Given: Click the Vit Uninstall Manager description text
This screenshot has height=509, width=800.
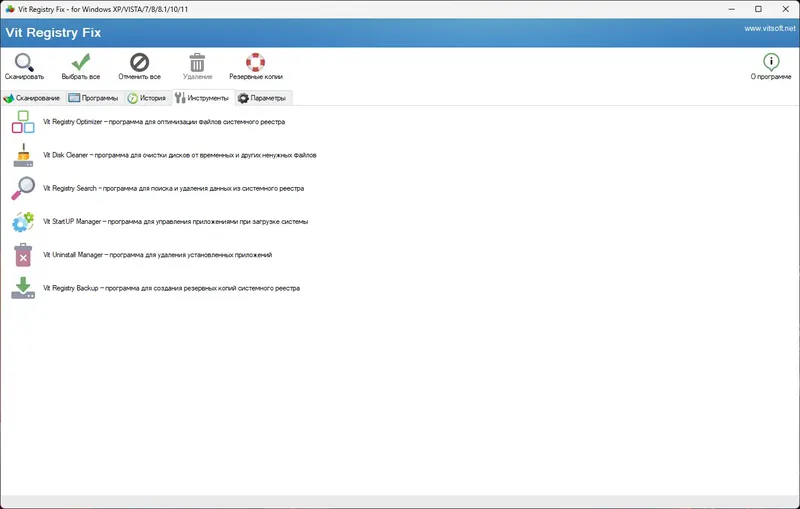Looking at the screenshot, I should tap(157, 254).
